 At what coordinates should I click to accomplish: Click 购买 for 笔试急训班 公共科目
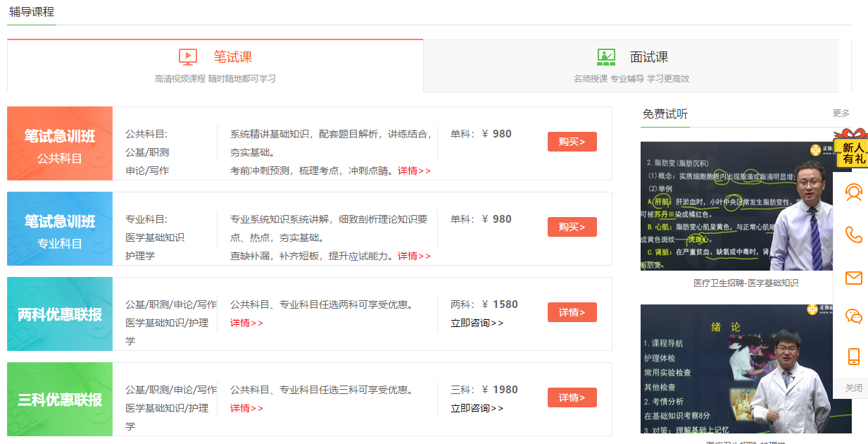tap(572, 141)
